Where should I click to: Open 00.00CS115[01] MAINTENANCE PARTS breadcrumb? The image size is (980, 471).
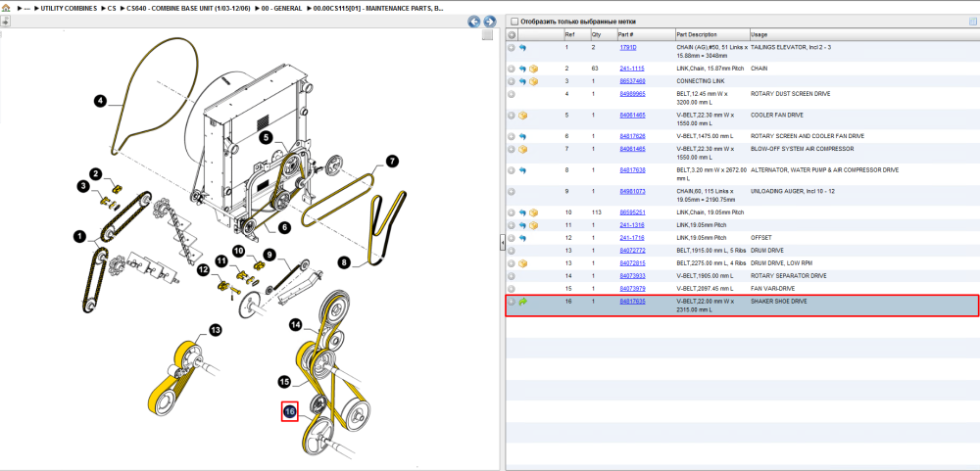click(378, 9)
